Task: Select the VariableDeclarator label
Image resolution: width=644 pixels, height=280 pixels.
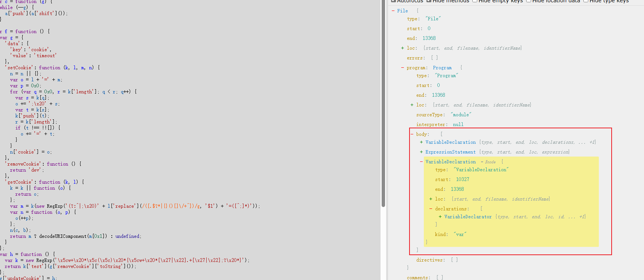Action: point(468,217)
